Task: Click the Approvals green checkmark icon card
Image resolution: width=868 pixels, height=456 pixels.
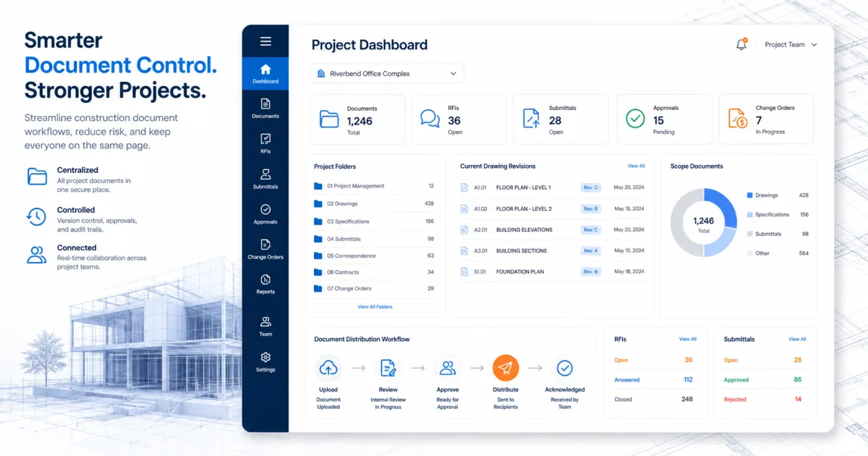Action: click(x=635, y=119)
